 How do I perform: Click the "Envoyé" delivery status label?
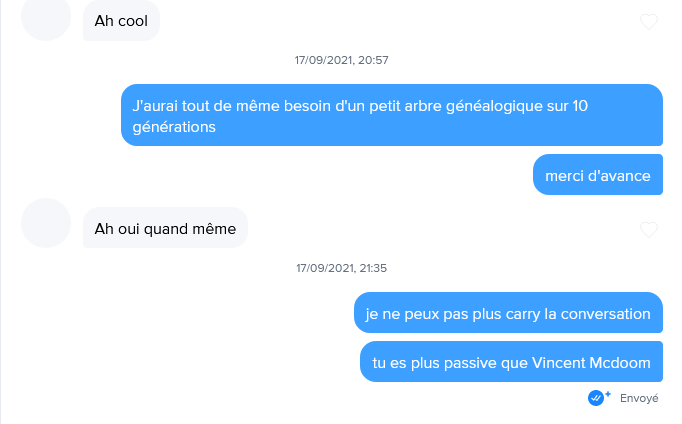tap(639, 398)
